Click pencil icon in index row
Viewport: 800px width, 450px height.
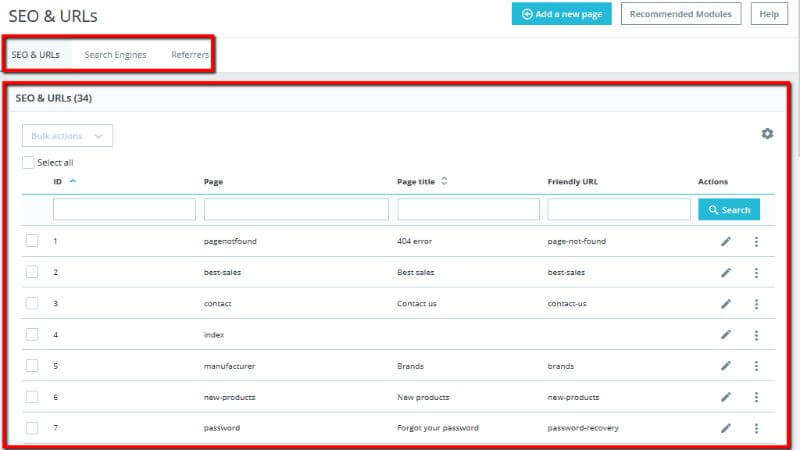click(x=726, y=335)
